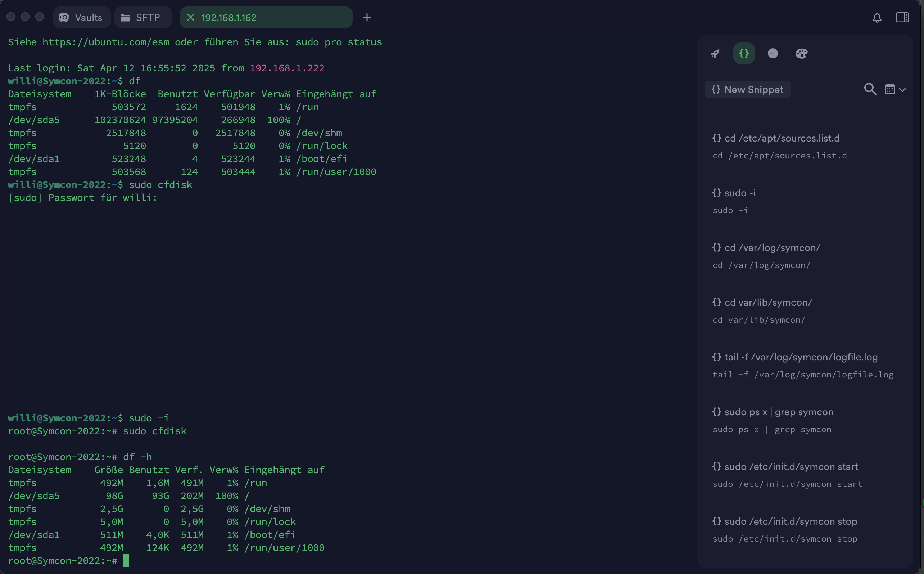The image size is (924, 574).
Task: Select the 'sudo /etc/init.d/symcon stop' snippet
Action: pyautogui.click(x=805, y=530)
